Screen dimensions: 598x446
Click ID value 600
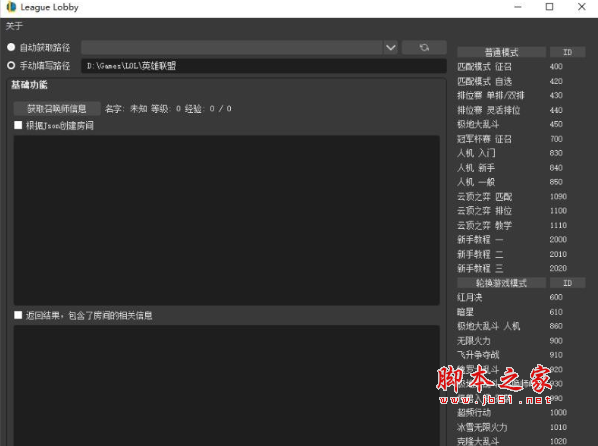click(556, 297)
